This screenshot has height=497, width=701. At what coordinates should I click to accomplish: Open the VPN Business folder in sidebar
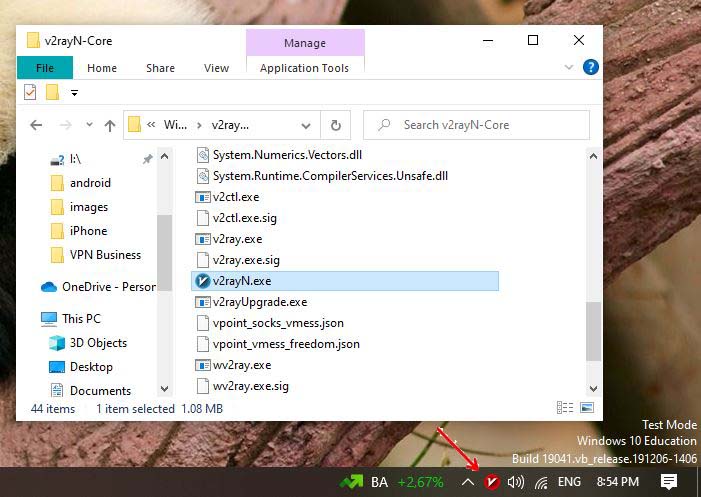[x=105, y=254]
